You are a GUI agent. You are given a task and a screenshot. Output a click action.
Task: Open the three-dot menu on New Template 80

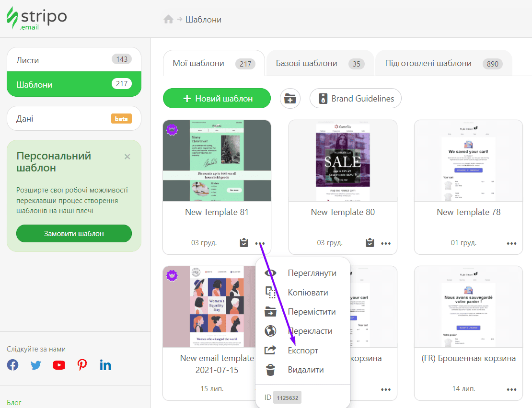click(x=386, y=243)
